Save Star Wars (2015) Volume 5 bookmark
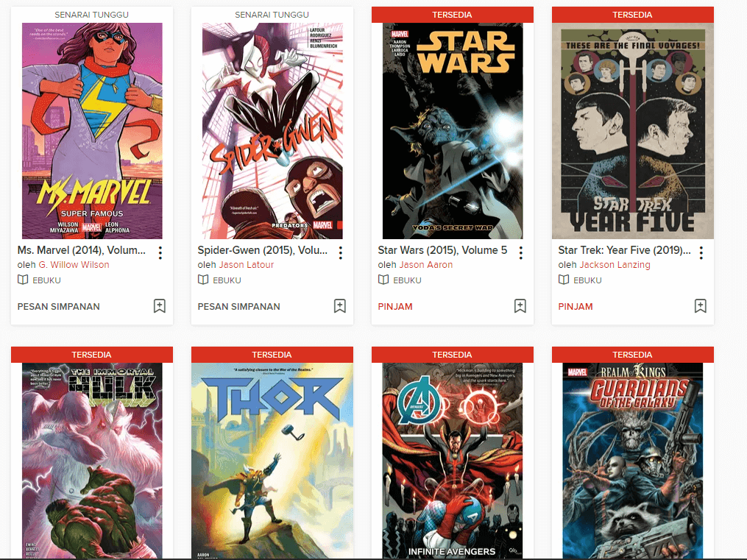 click(520, 306)
